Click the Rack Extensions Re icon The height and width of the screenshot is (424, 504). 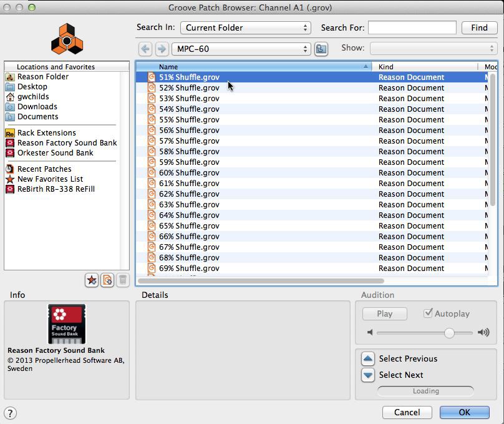coord(10,133)
